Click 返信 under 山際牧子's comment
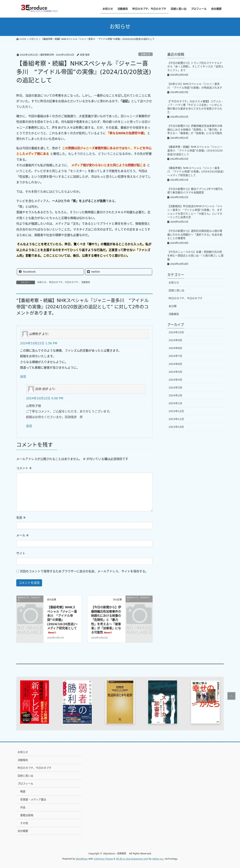This screenshot has width=240, height=868. 23,376
